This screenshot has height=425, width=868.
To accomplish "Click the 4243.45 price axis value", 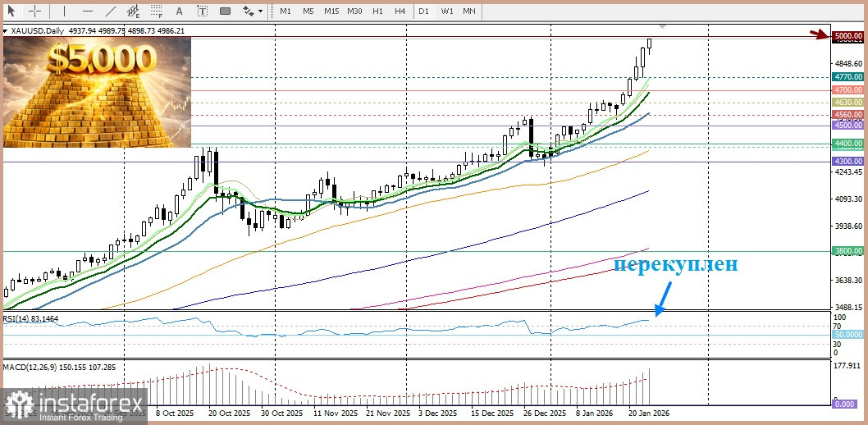I will click(x=850, y=172).
